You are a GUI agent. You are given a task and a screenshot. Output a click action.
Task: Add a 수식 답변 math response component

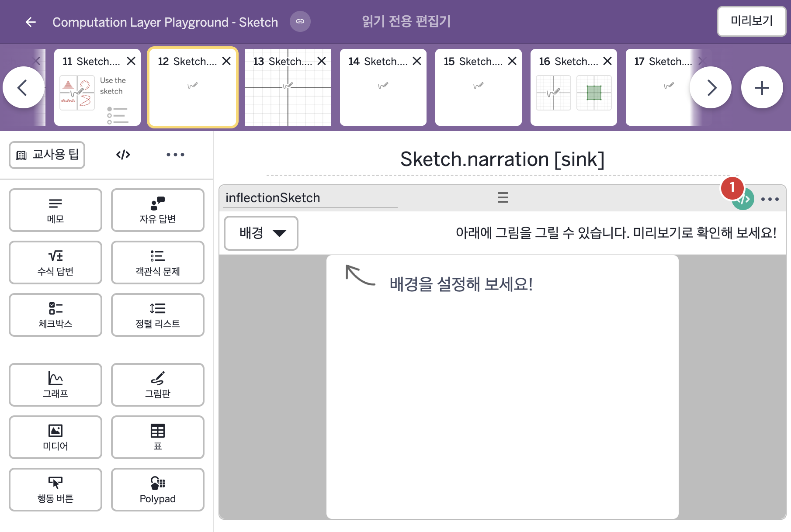(x=56, y=263)
